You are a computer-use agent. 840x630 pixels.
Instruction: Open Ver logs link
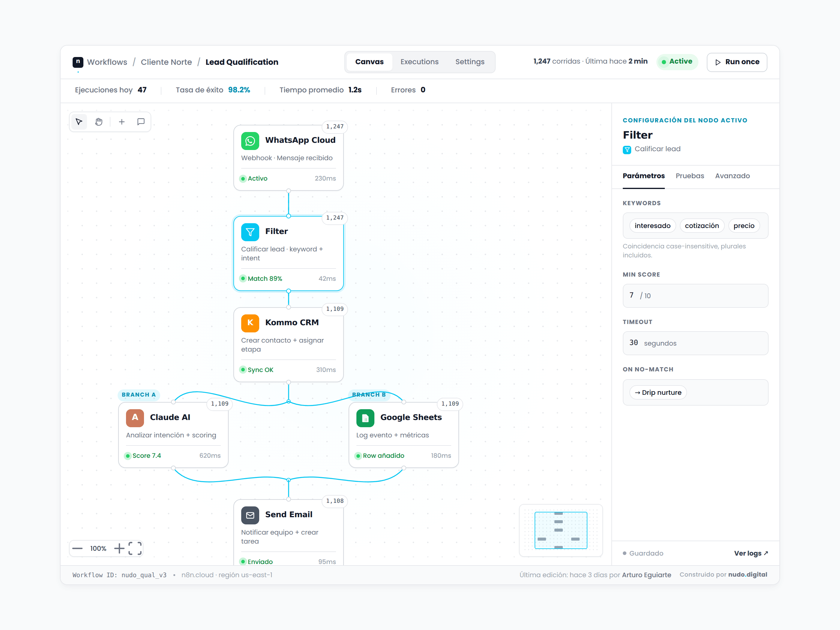pos(751,553)
